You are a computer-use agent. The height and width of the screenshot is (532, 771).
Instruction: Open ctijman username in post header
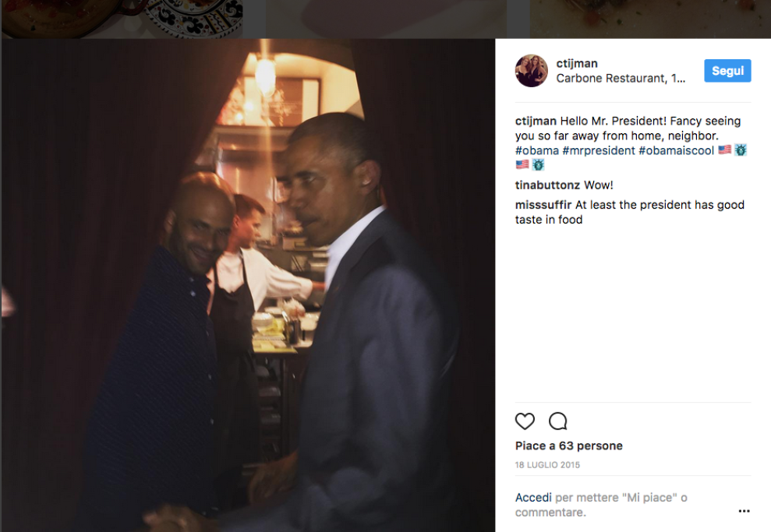point(577,63)
